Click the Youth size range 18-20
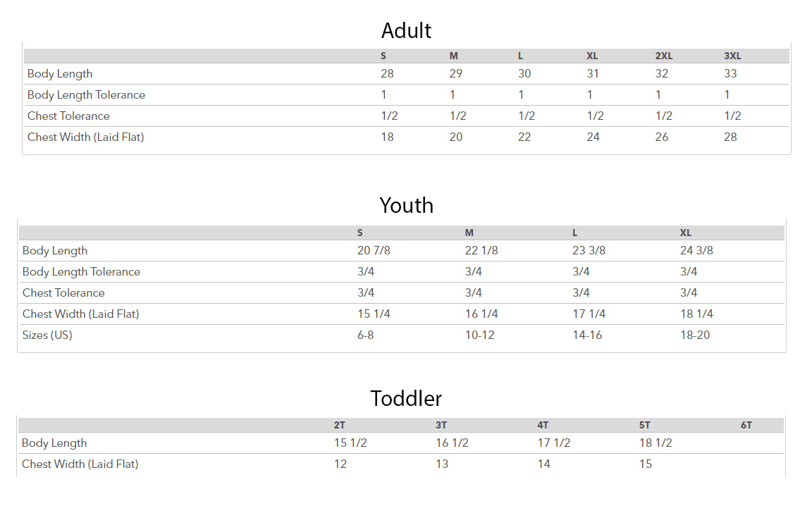The image size is (812, 506). (x=695, y=335)
